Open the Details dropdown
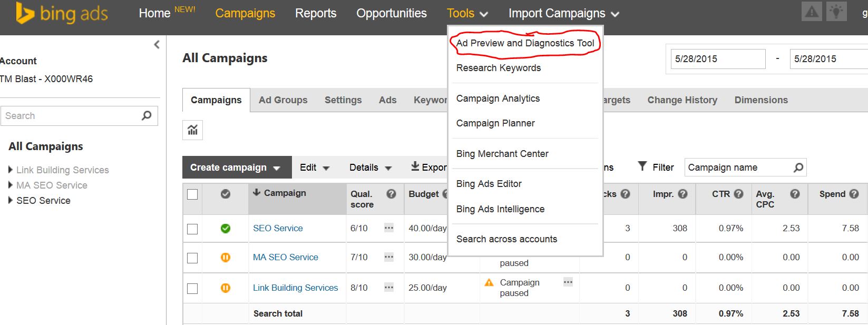Screen dimensions: 868x325 click(370, 168)
